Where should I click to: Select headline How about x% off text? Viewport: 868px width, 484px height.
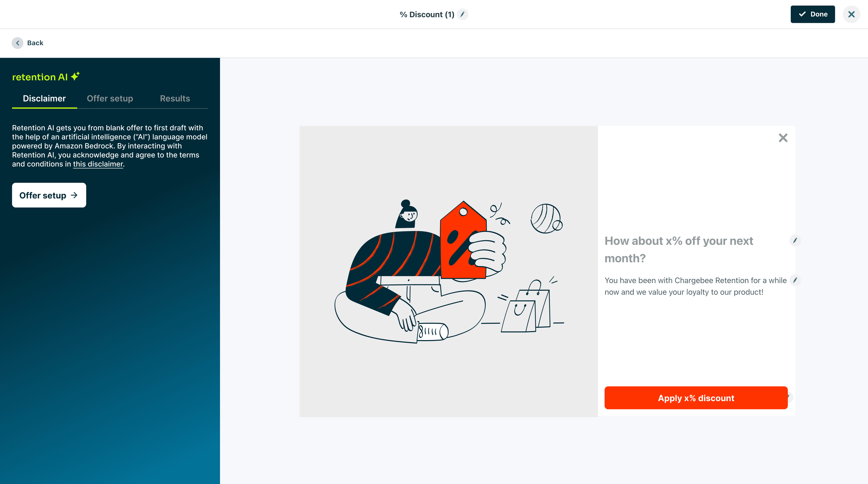[x=679, y=249]
